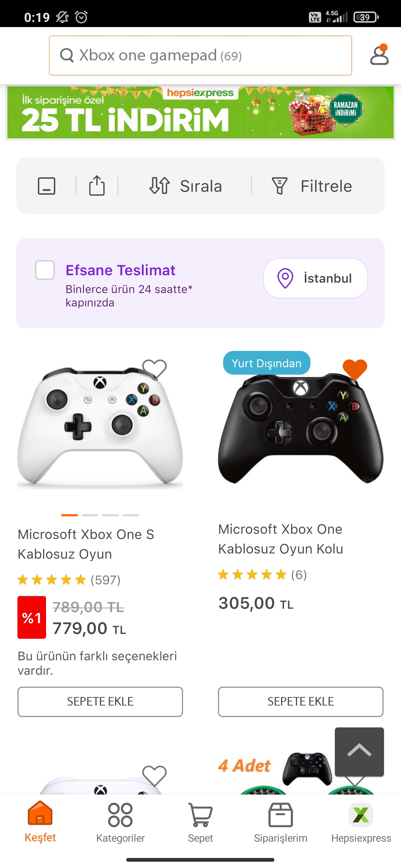Unfavorite the black Xbox One controller
This screenshot has width=401, height=868.
point(355,369)
